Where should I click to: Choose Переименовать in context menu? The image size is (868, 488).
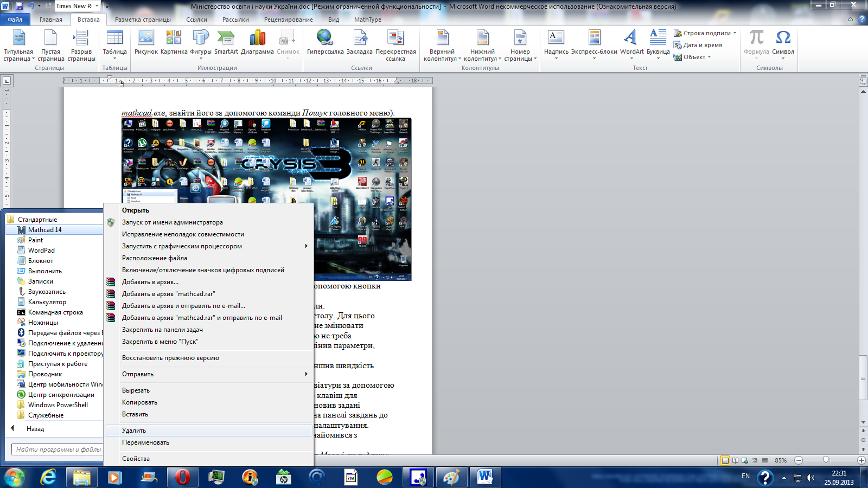coord(209,442)
